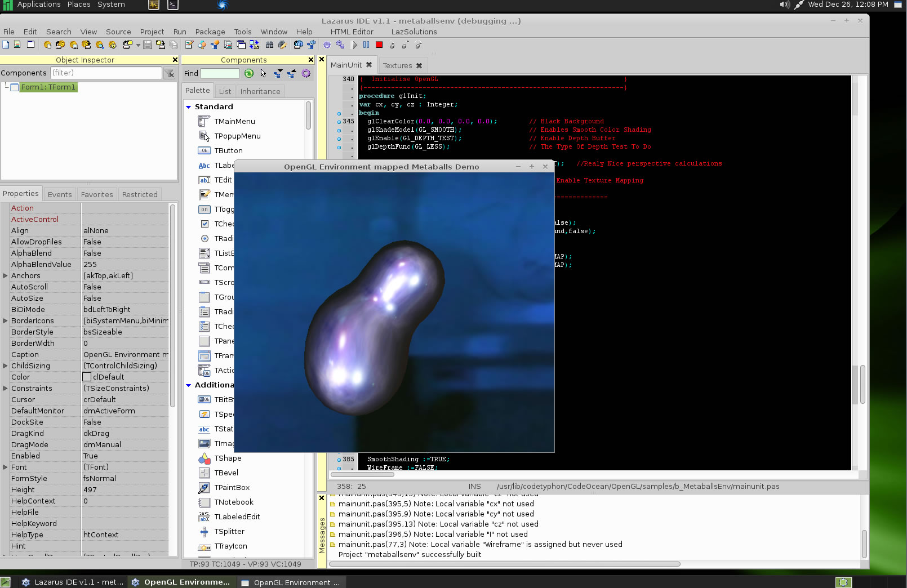Click the Step Into debug icon
This screenshot has height=588, width=907.
393,45
